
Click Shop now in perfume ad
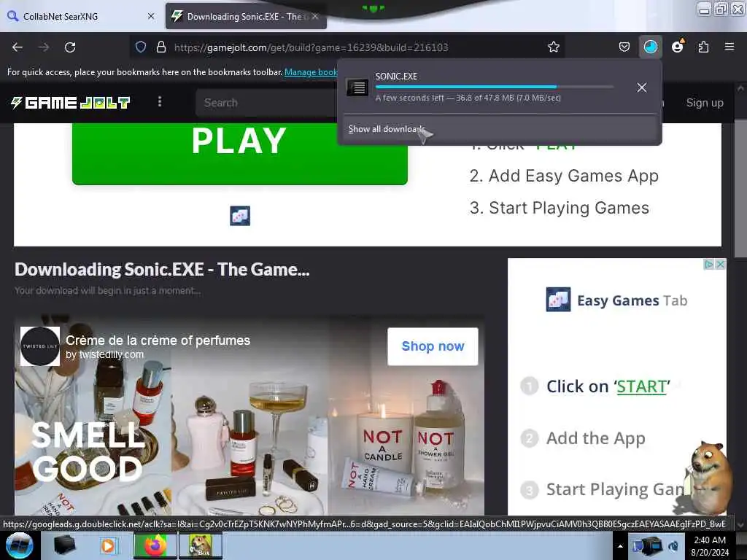coord(433,346)
